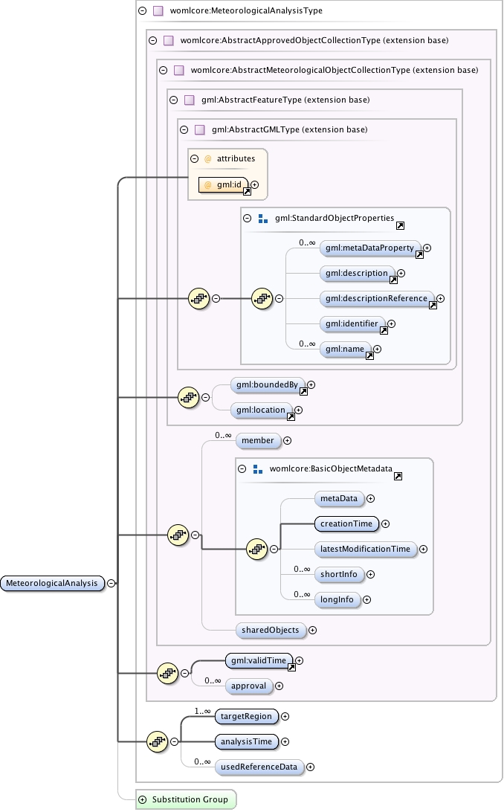Expand the approval element
This screenshot has width=504, height=812.
[x=280, y=686]
